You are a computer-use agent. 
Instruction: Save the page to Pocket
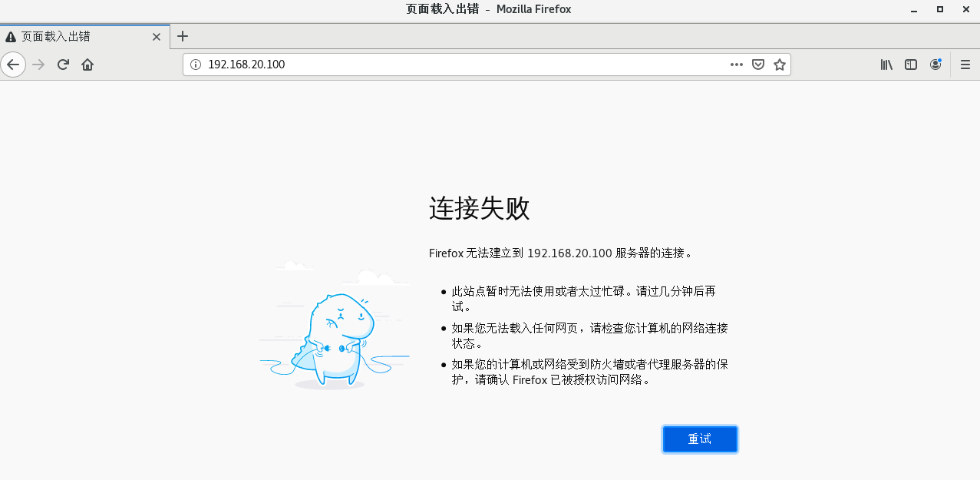pyautogui.click(x=757, y=65)
